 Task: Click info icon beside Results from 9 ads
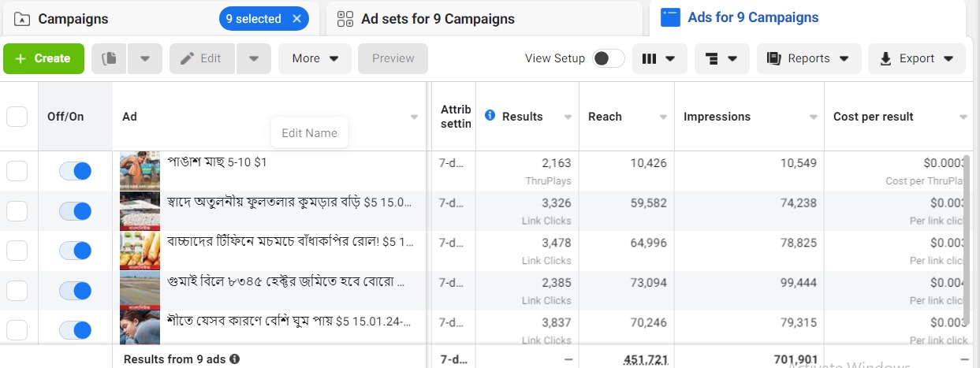coord(234,359)
